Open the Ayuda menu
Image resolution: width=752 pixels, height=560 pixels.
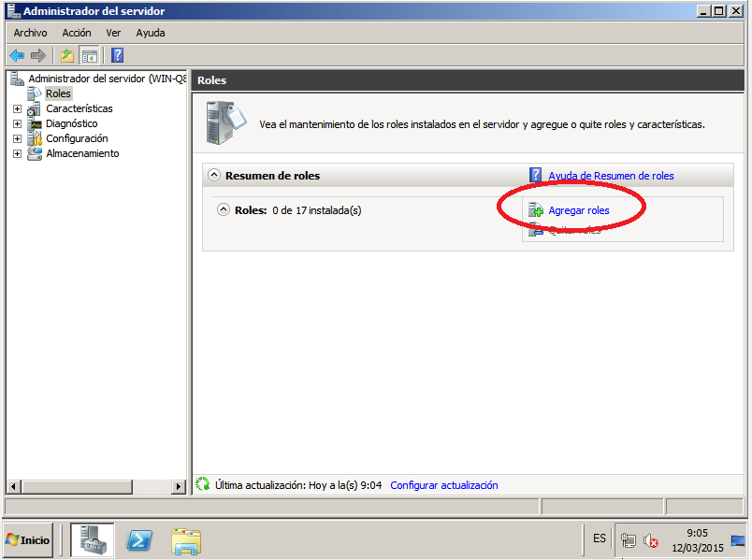151,33
